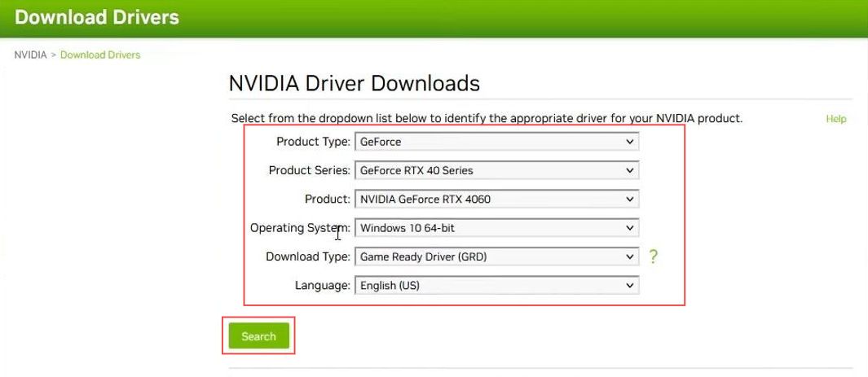
Task: Click the Product Type label
Action: [313, 142]
